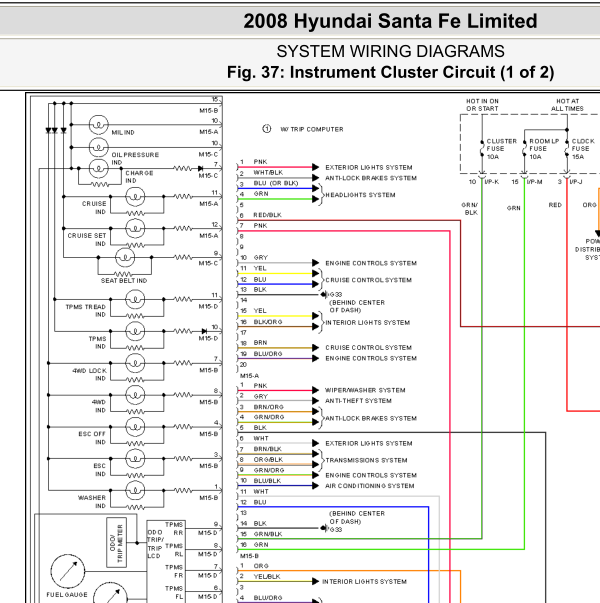The image size is (600, 603).
Task: Click the 'CLOCK FUSE 15A' label
Action: click(583, 149)
